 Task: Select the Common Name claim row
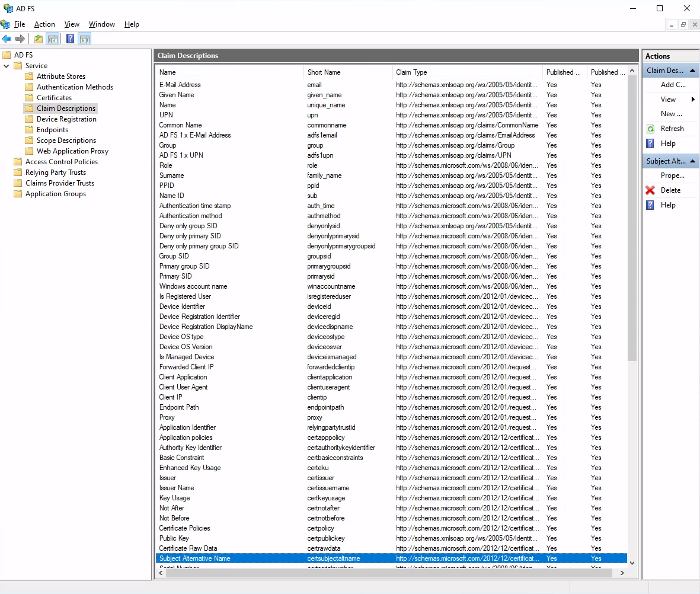(392, 125)
